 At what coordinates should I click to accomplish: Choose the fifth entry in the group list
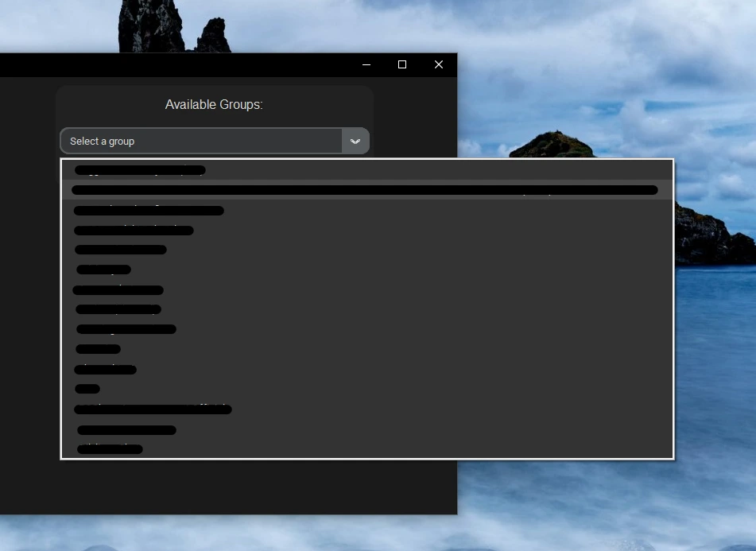[121, 250]
